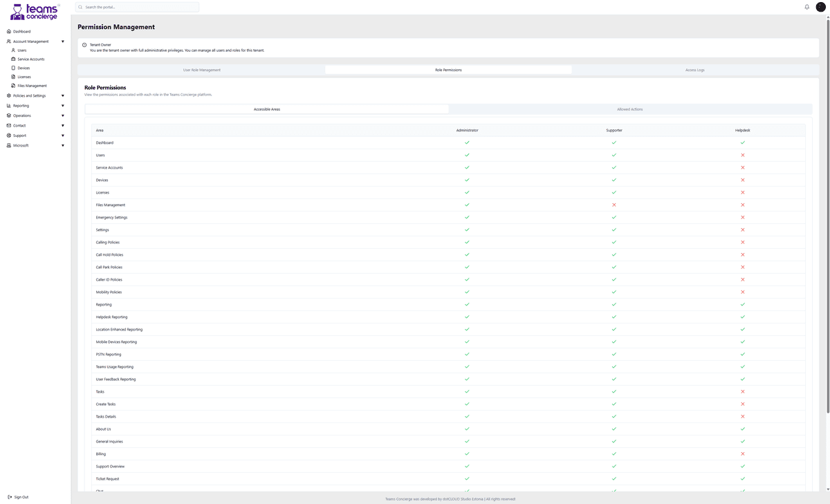Click the Licenses icon in sidebar
The height and width of the screenshot is (504, 830).
[x=13, y=77]
